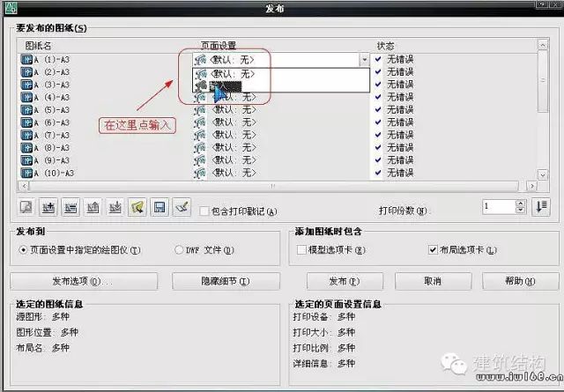Click the Move Sheet Up icon

click(x=93, y=207)
